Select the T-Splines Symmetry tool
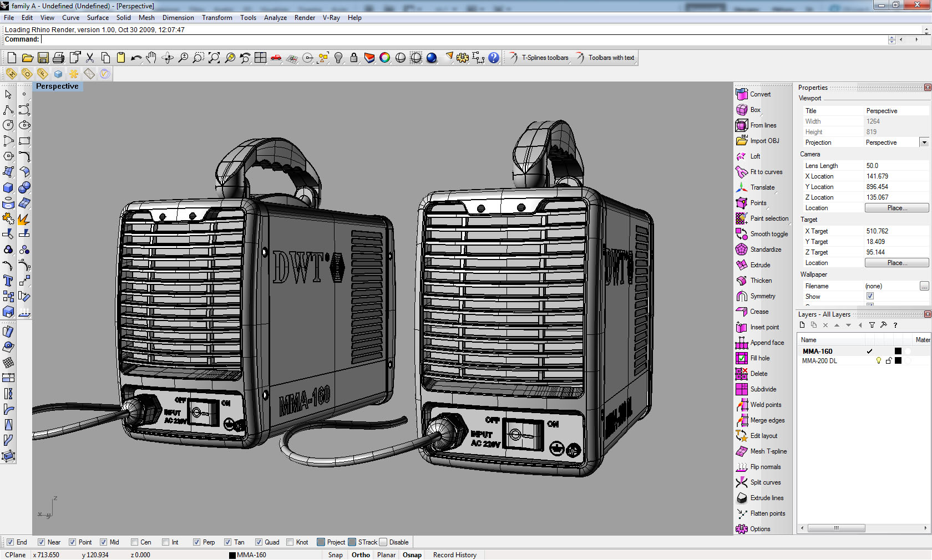Screen dimensions: 932x560 coord(742,296)
